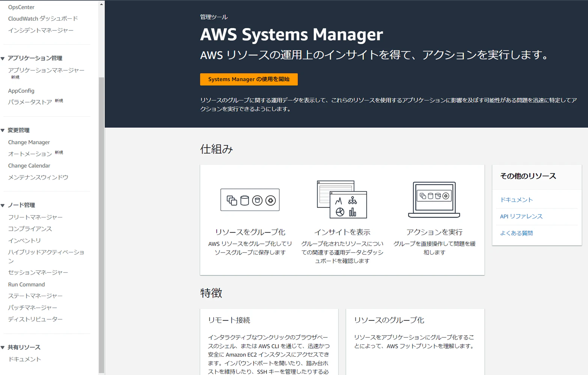Click the sidebar scroll-up arrow
The height and width of the screenshot is (375, 588).
[x=101, y=4]
